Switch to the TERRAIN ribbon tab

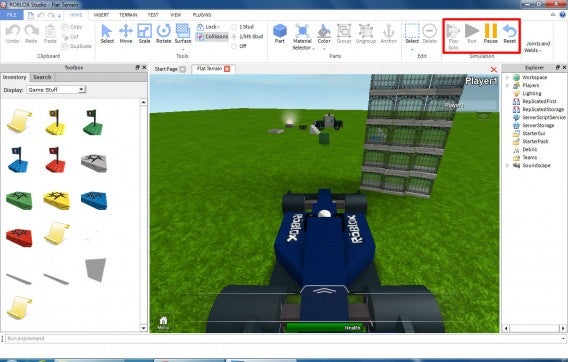point(128,15)
